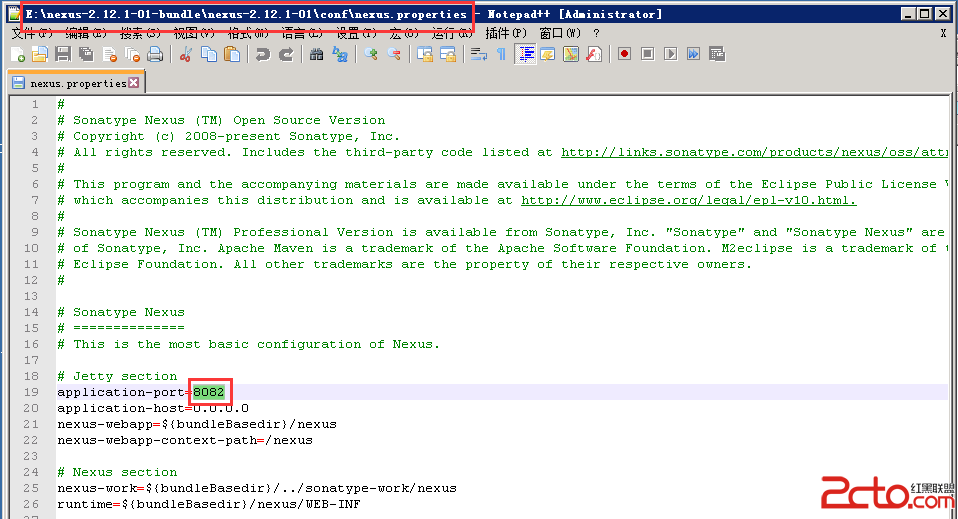Open Find using binoculars icon
This screenshot has width=958, height=519.
click(316, 55)
